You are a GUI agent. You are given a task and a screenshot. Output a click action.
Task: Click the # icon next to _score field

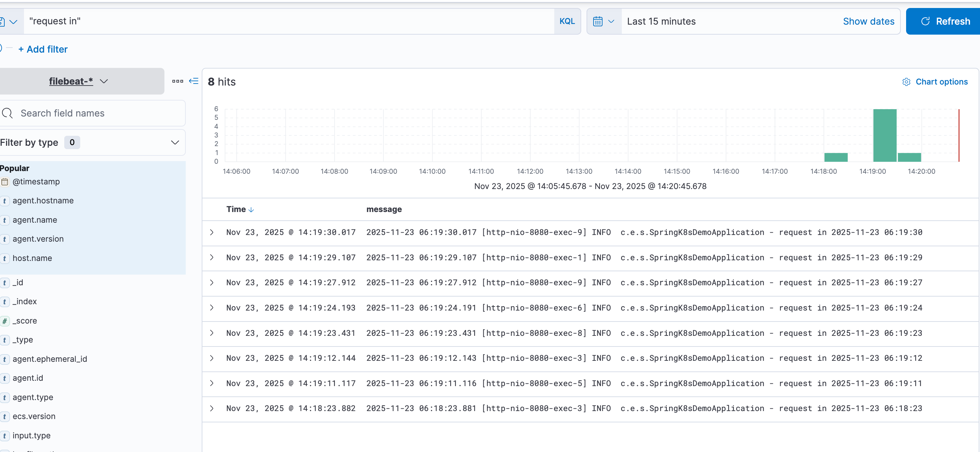click(x=5, y=321)
